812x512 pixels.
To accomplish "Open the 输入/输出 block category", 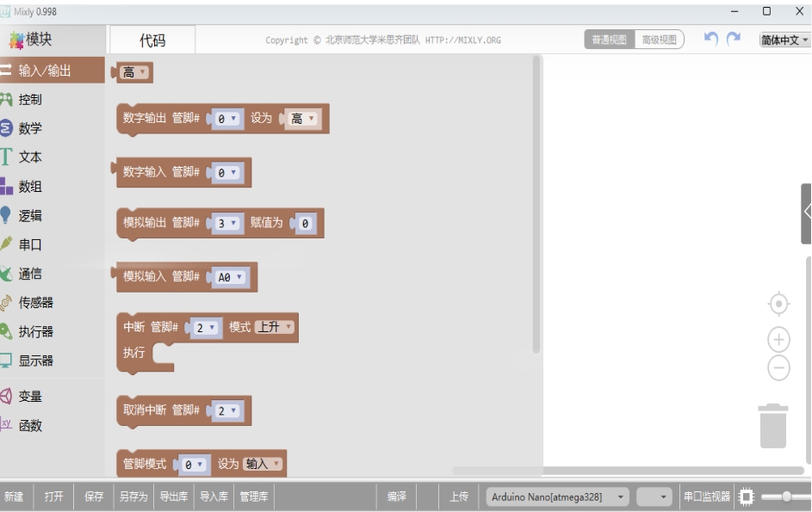I will coord(52,70).
